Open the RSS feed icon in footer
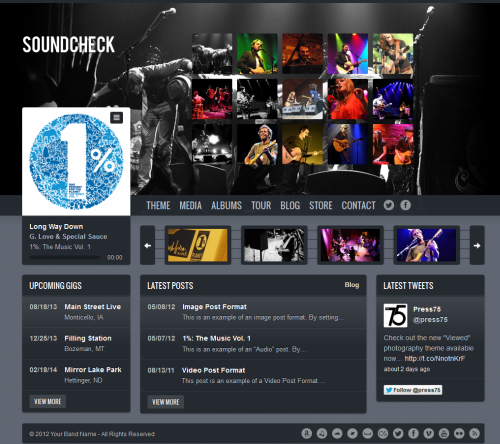 tap(474, 433)
